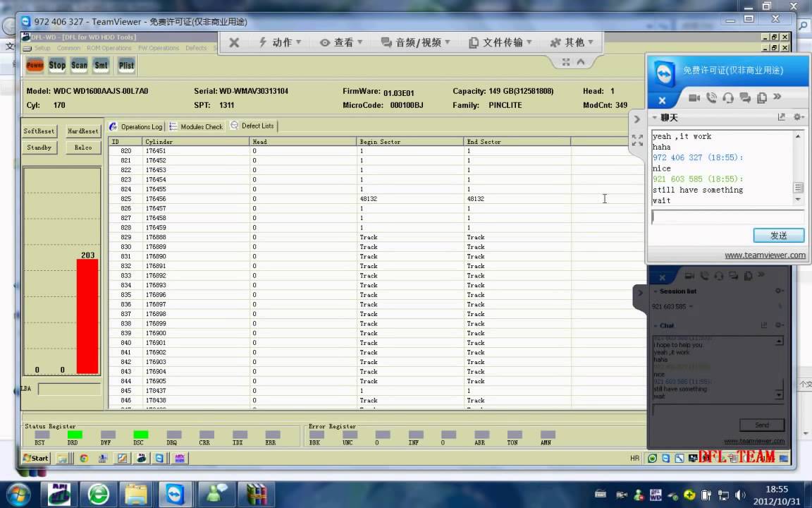Open the ROM Operations menu
The image size is (812, 508).
coord(109,48)
